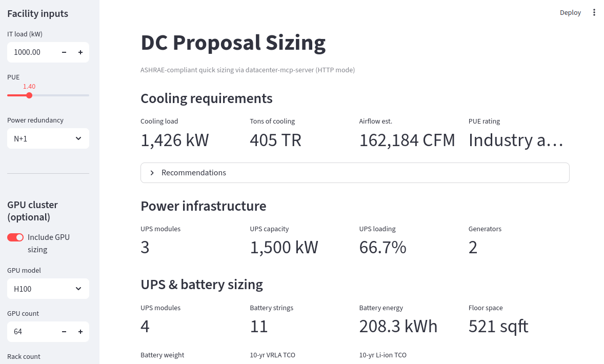604x364 pixels.
Task: Click the truncated PUE rating value
Action: click(x=516, y=140)
